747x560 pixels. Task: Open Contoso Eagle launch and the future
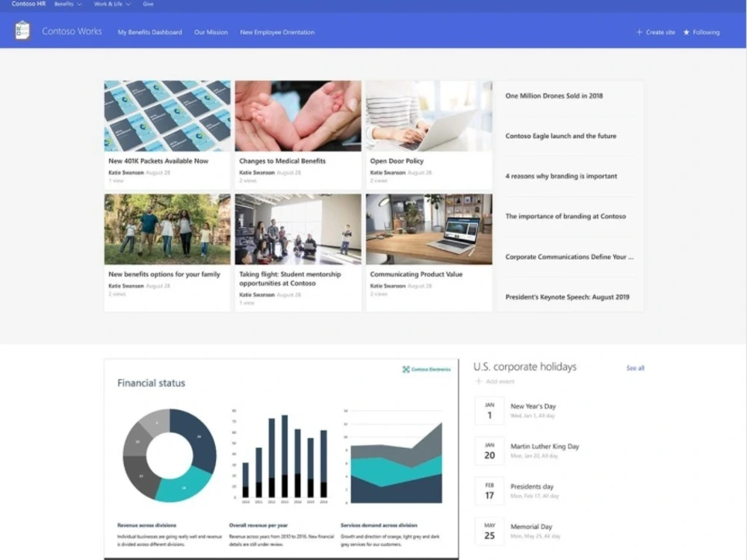[x=561, y=136]
